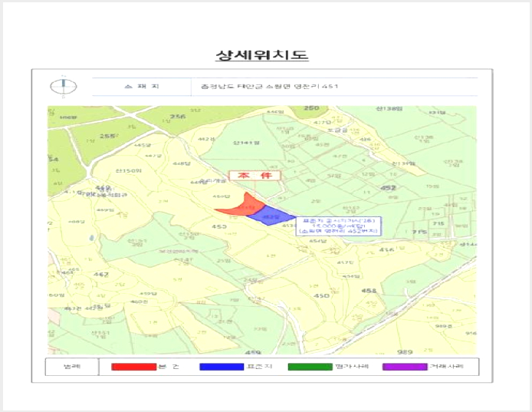532x412 pixels.
Task: Click the blue legend swatch 표준지
Action: pyautogui.click(x=222, y=367)
